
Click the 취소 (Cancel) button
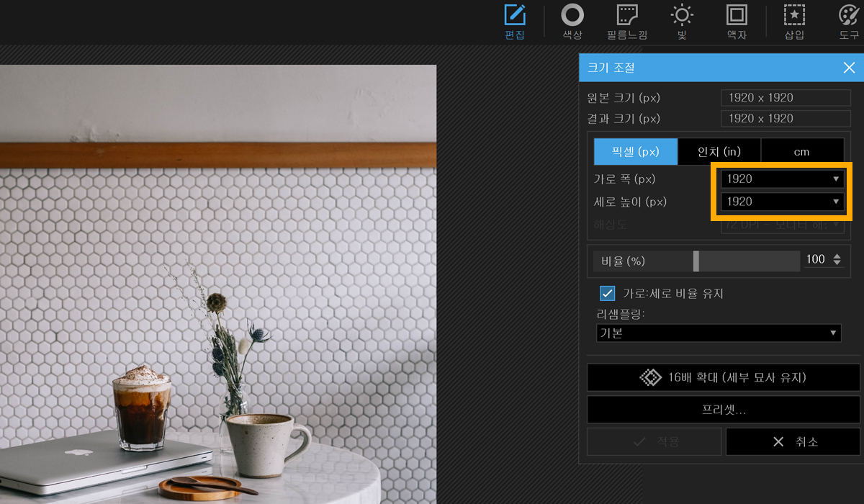click(x=793, y=441)
